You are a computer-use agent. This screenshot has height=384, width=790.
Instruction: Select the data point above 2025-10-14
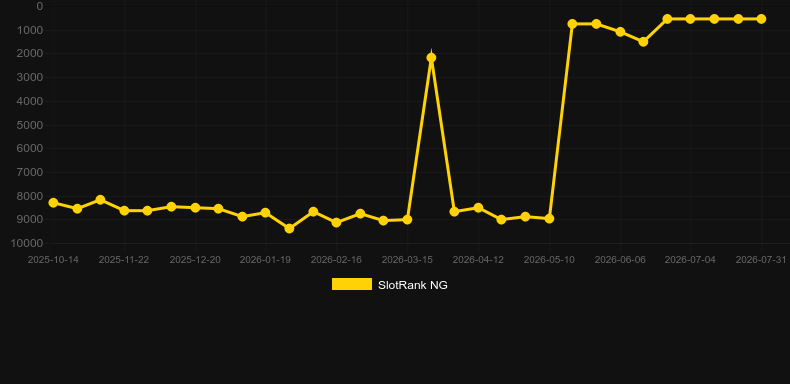pos(53,203)
